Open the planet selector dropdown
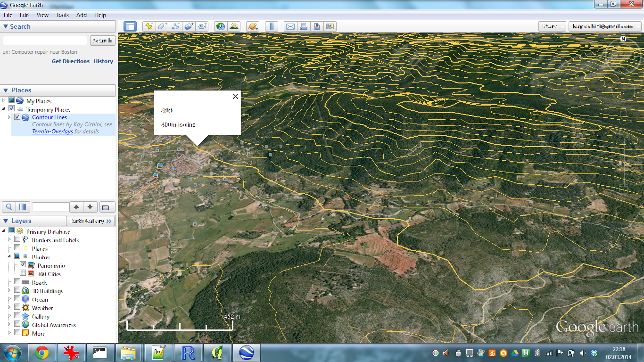The image size is (644, 362). tap(253, 26)
